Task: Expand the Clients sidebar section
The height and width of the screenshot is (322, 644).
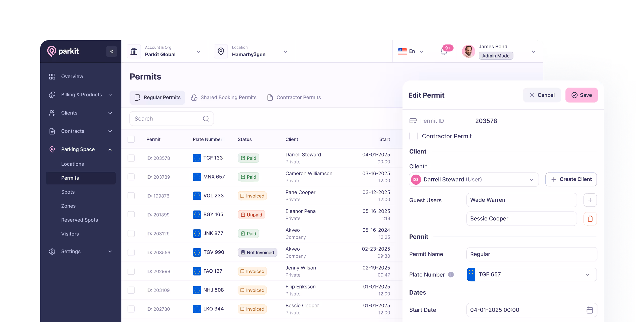Action: [110, 113]
